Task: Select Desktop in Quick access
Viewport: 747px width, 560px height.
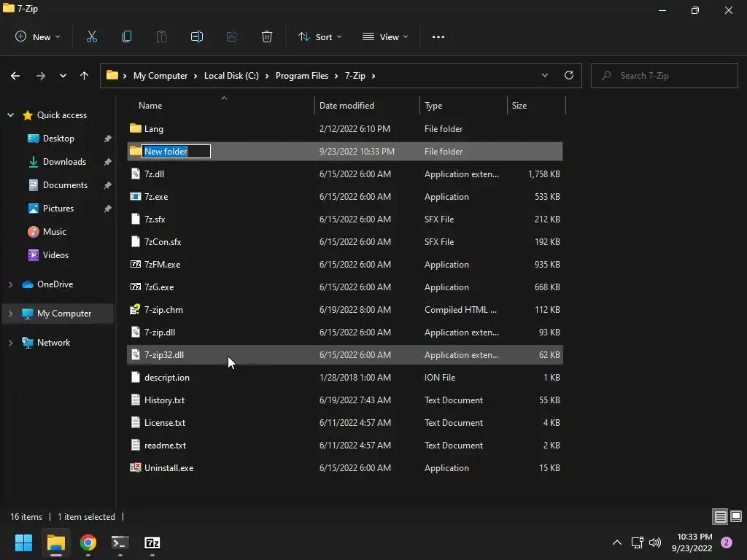Action: pyautogui.click(x=58, y=138)
